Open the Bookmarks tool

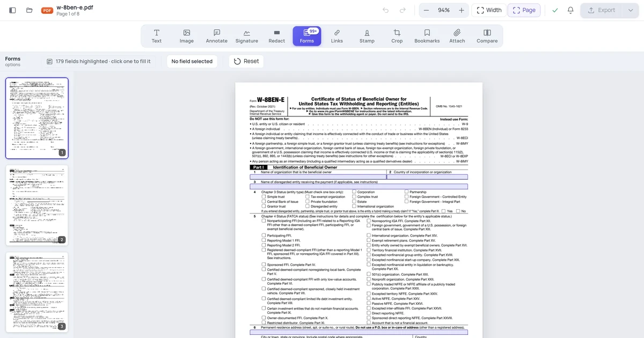(427, 36)
